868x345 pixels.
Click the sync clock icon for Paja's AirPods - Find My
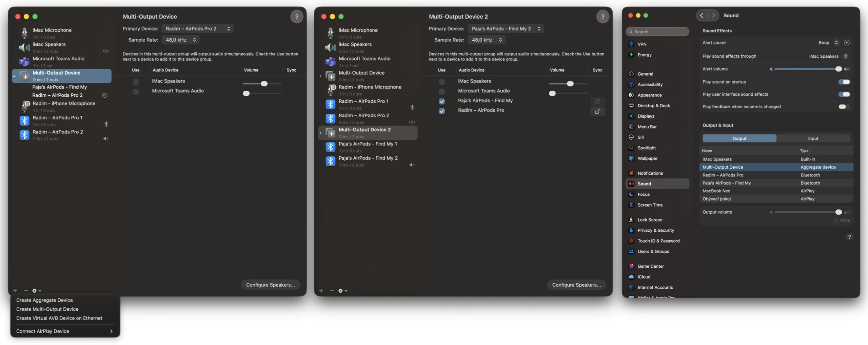point(598,101)
